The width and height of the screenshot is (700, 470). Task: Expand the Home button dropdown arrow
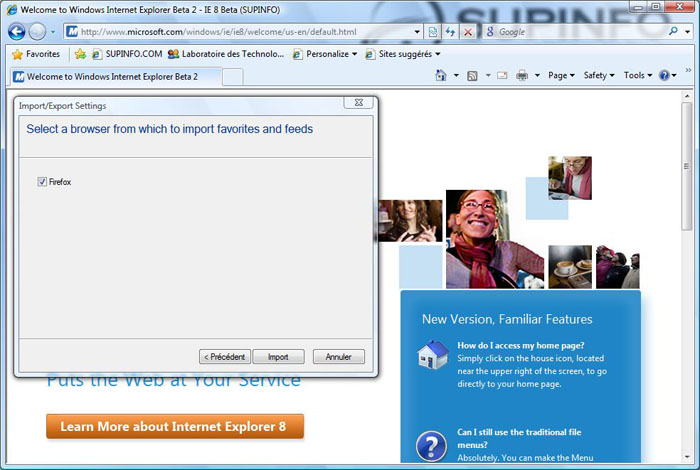point(456,75)
